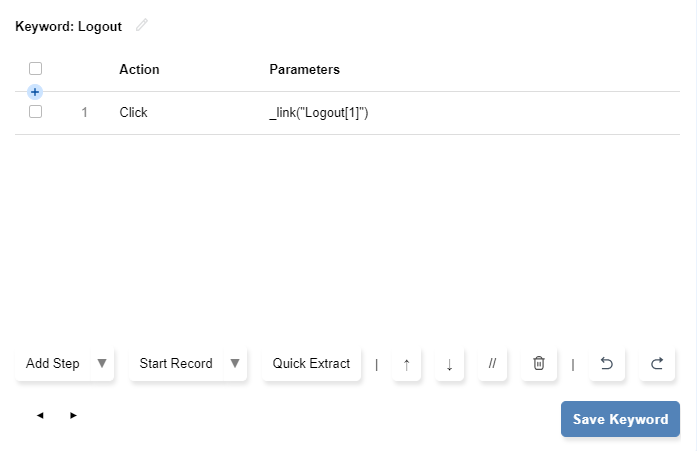
Task: Select the Click action cell
Action: pos(133,113)
